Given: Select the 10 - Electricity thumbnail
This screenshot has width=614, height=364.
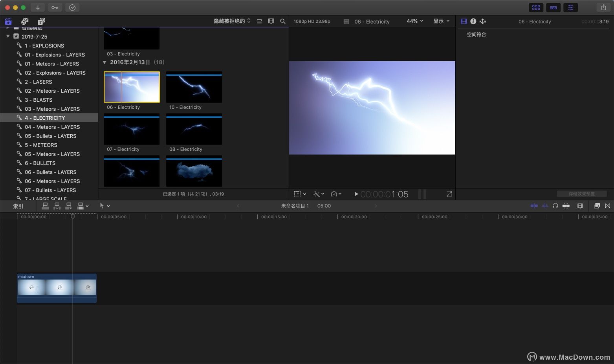Looking at the screenshot, I should pyautogui.click(x=194, y=87).
